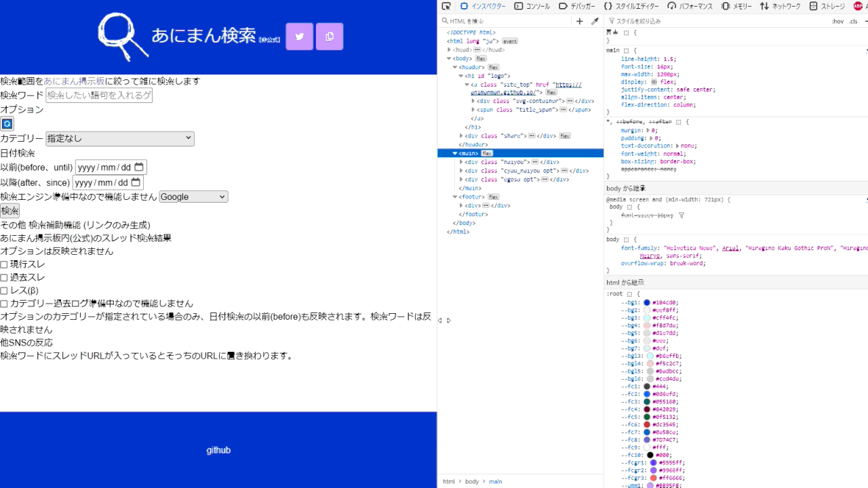The width and height of the screenshot is (868, 488).
Task: Click the left splitter arrow on divider
Action: click(x=440, y=321)
